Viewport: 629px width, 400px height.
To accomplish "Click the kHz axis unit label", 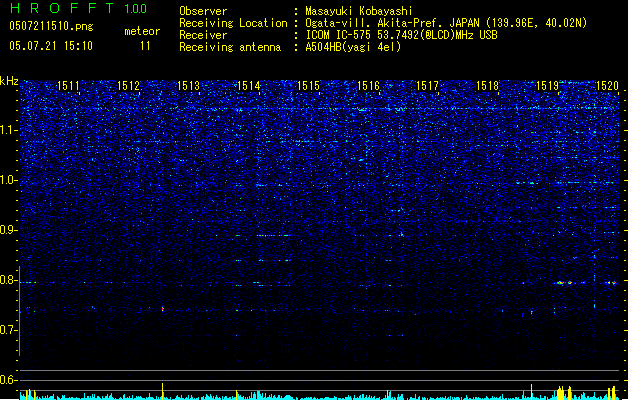I will [x=9, y=81].
